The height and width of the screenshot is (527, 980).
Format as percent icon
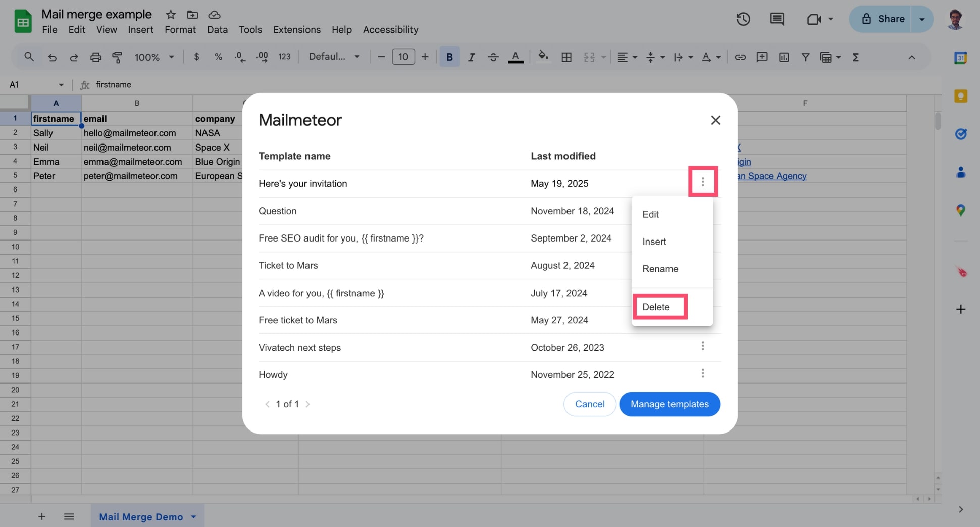pos(218,57)
